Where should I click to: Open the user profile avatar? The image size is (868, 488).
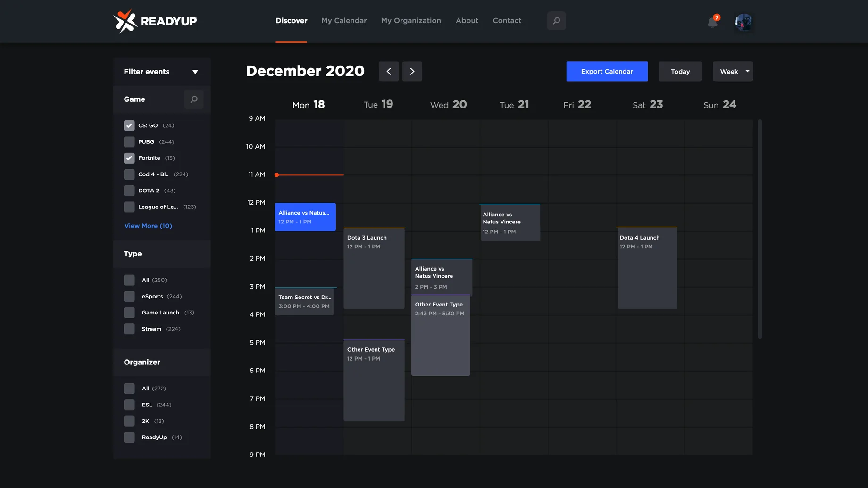point(743,22)
